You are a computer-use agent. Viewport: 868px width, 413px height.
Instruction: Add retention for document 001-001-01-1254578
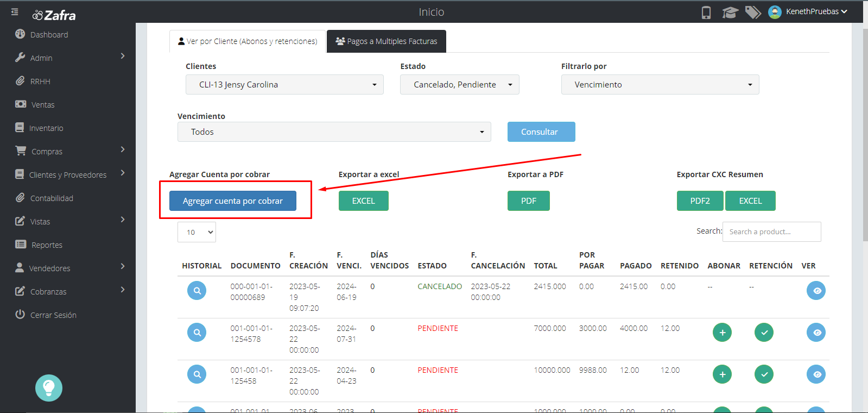coord(764,333)
